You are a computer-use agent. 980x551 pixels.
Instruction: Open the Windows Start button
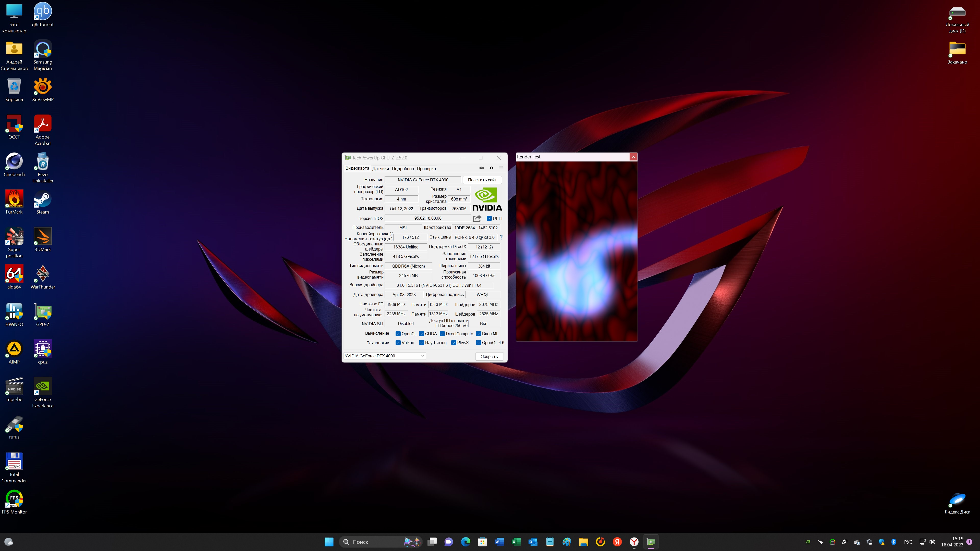click(329, 542)
